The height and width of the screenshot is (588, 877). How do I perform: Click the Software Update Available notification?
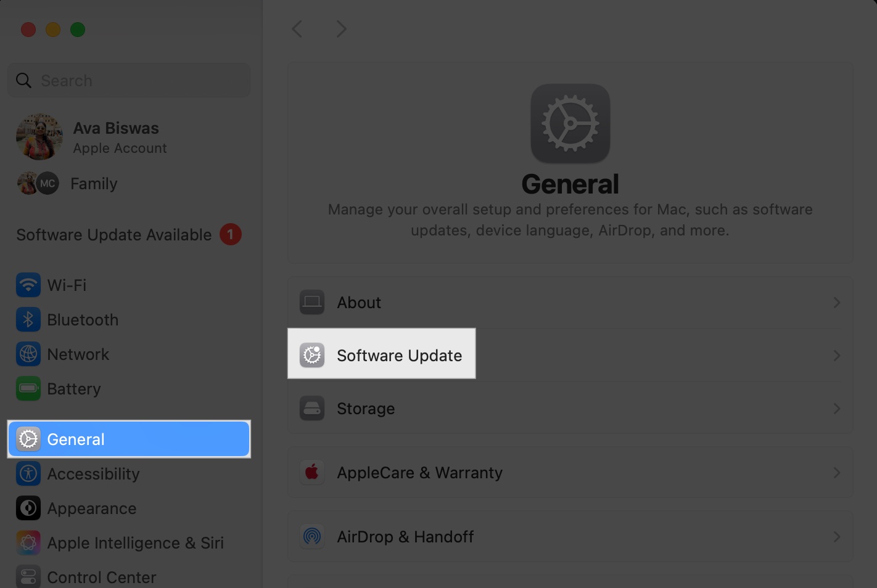tap(113, 235)
